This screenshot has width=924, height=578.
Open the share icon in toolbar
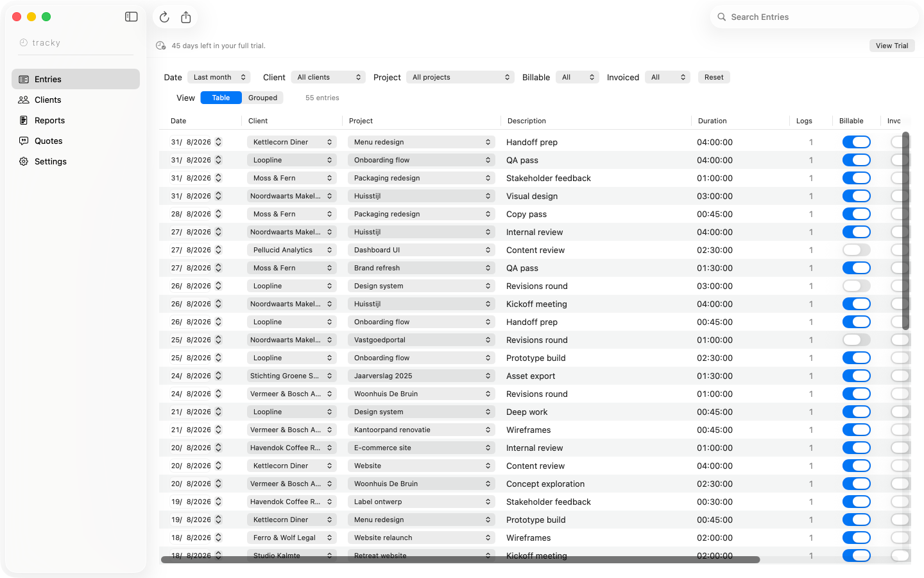[x=186, y=17]
